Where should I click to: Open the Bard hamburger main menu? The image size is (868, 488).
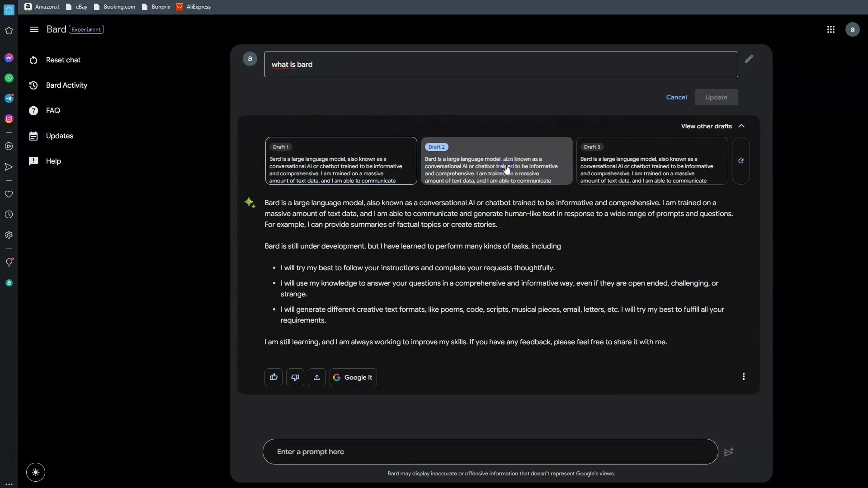(34, 29)
